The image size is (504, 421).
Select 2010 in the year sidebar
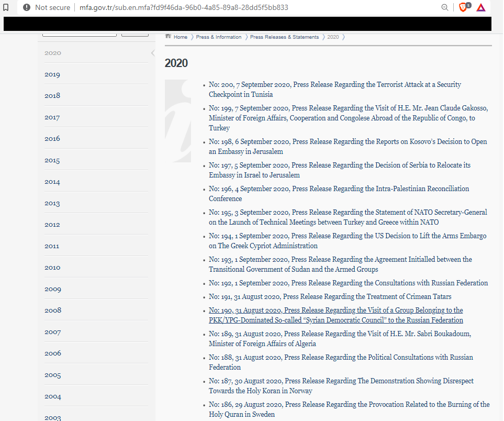click(52, 268)
